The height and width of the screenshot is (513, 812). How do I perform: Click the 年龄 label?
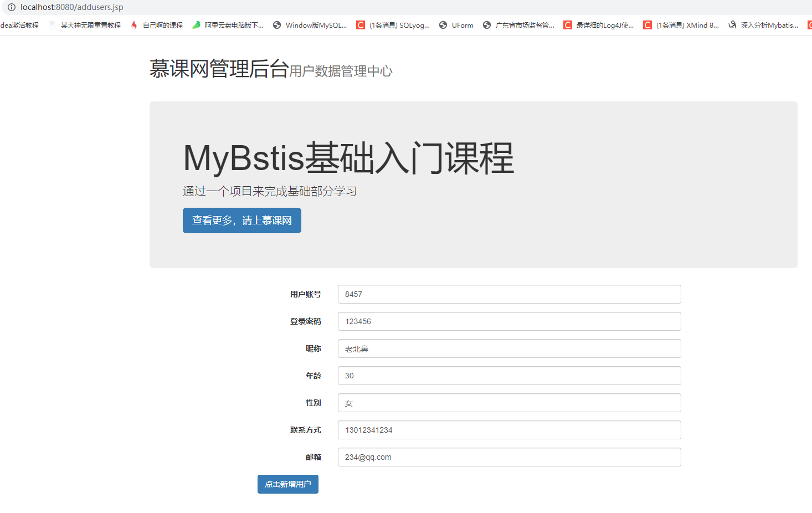(x=314, y=376)
